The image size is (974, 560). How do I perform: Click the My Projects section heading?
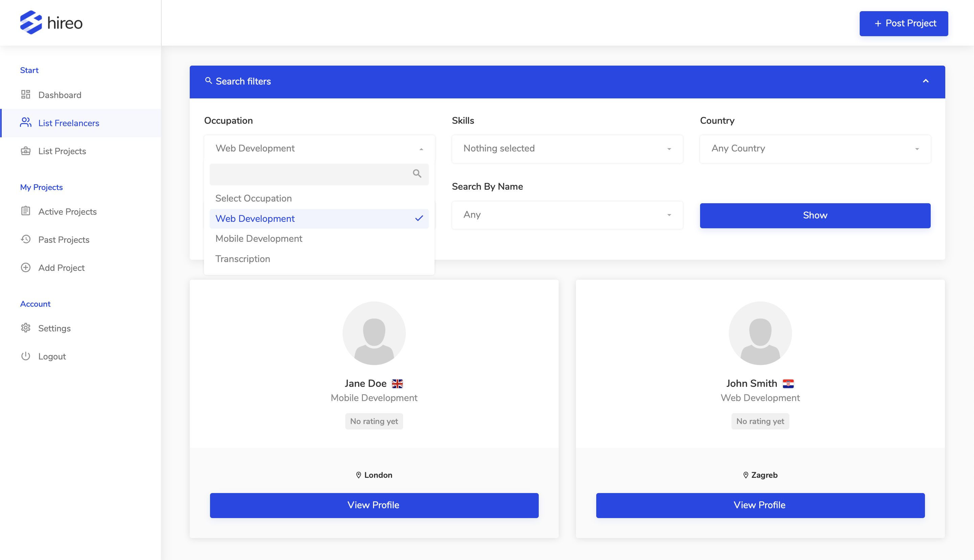[42, 187]
